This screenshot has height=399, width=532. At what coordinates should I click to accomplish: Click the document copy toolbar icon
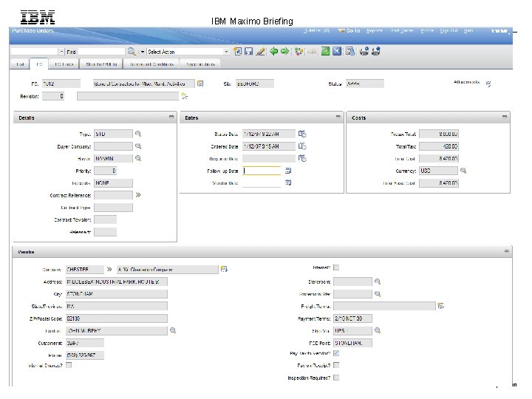350,52
